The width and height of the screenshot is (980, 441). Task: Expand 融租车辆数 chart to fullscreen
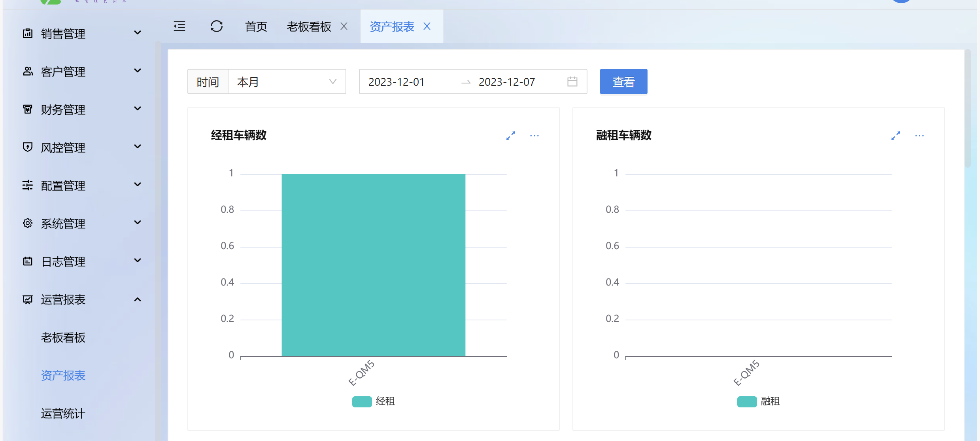click(x=896, y=136)
